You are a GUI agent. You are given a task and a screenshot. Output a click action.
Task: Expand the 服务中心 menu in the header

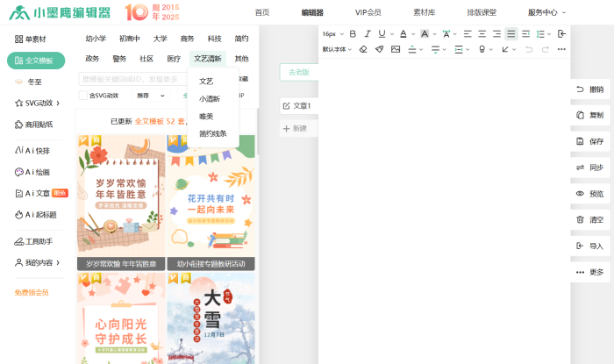[x=546, y=12]
